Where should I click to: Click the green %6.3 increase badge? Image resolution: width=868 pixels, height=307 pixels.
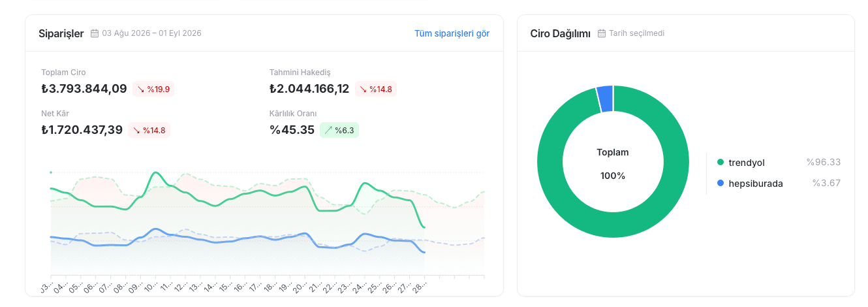[339, 130]
